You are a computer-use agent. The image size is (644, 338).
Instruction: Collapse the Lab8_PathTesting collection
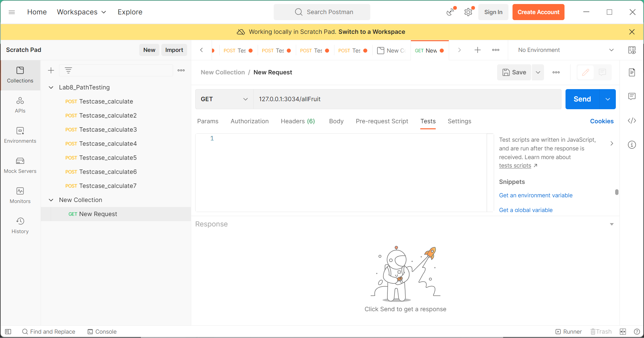coord(51,87)
